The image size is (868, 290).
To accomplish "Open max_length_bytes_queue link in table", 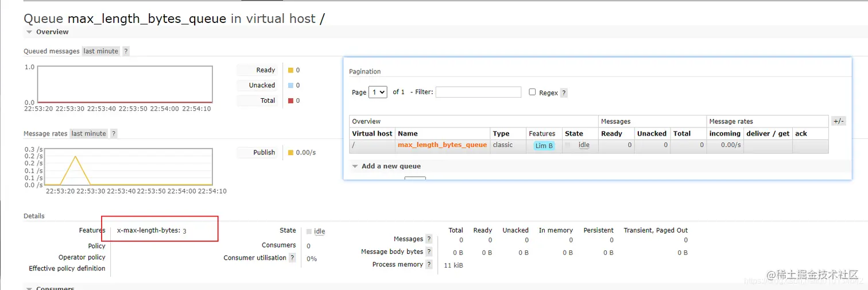I will coord(442,145).
